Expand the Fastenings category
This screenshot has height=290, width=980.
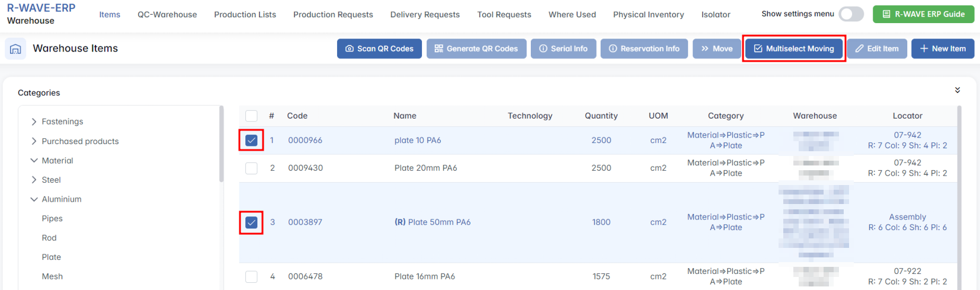[x=34, y=122]
